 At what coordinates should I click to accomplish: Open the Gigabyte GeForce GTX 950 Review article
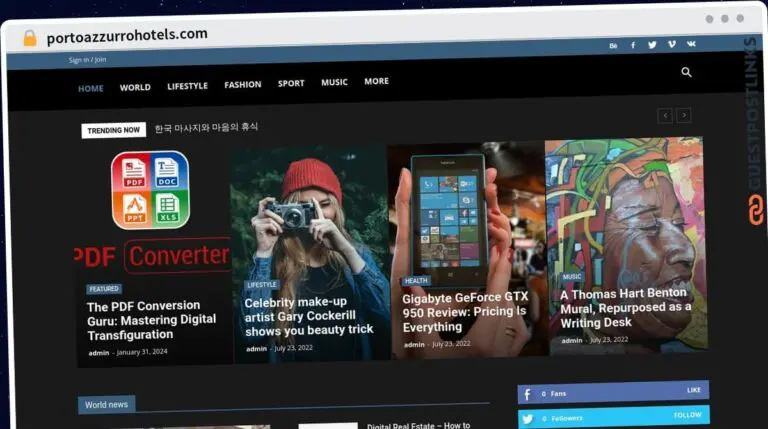(464, 312)
